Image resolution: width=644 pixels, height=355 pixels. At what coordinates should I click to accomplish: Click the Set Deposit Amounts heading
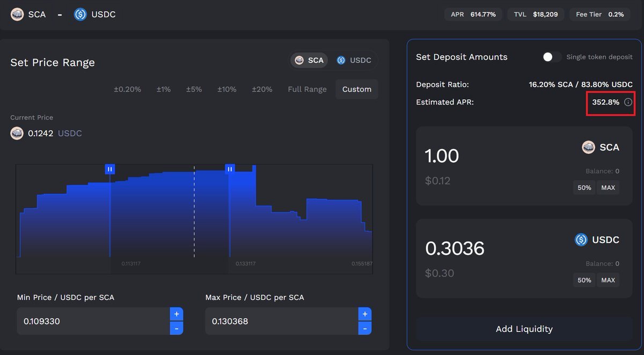tap(462, 57)
